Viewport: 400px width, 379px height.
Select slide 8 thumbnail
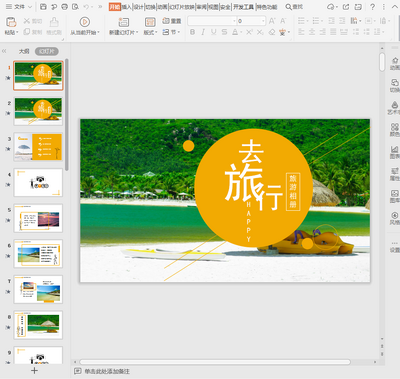click(x=38, y=325)
